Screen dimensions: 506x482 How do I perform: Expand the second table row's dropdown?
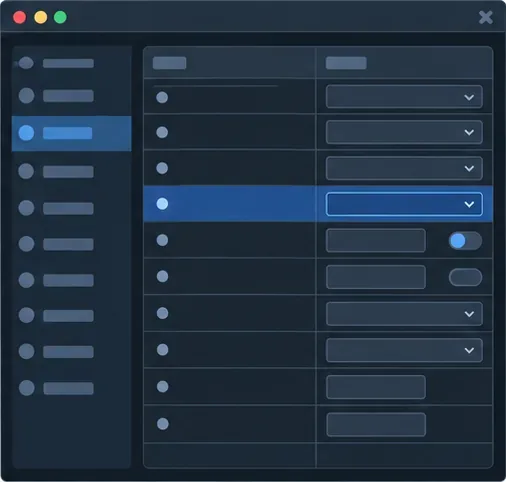(x=404, y=132)
